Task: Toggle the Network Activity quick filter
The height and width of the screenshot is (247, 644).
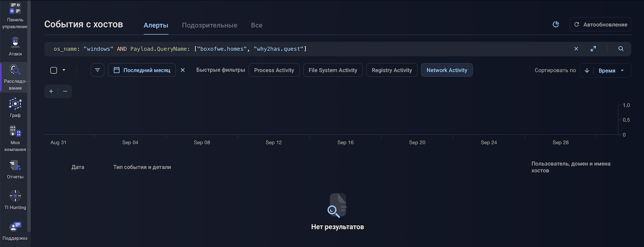Action: [447, 70]
